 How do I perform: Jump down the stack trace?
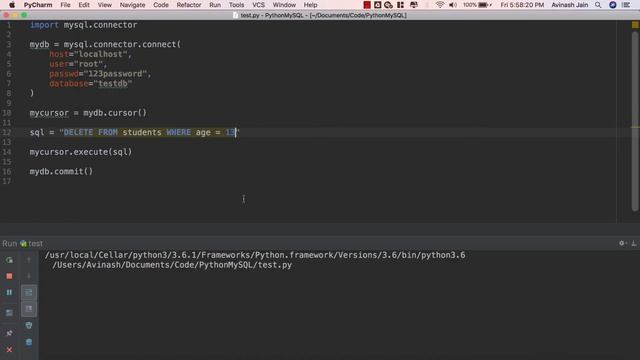tap(29, 276)
